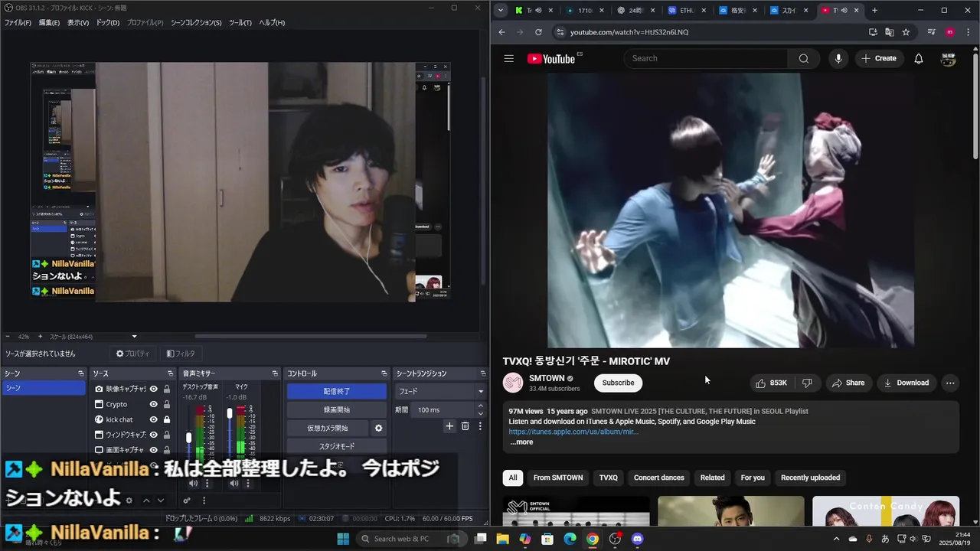980x551 pixels.
Task: Toggle the lock on the ウィンドウキャプチャ source
Action: pos(167,435)
